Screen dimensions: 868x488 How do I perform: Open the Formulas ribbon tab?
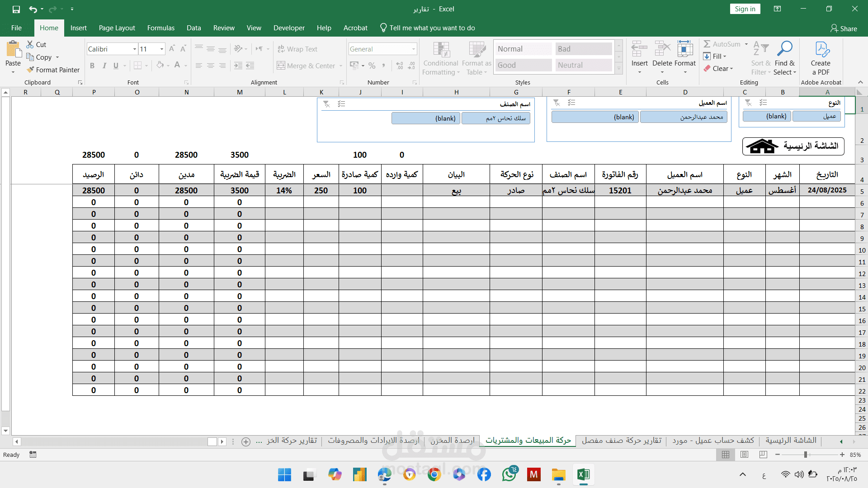point(160,28)
